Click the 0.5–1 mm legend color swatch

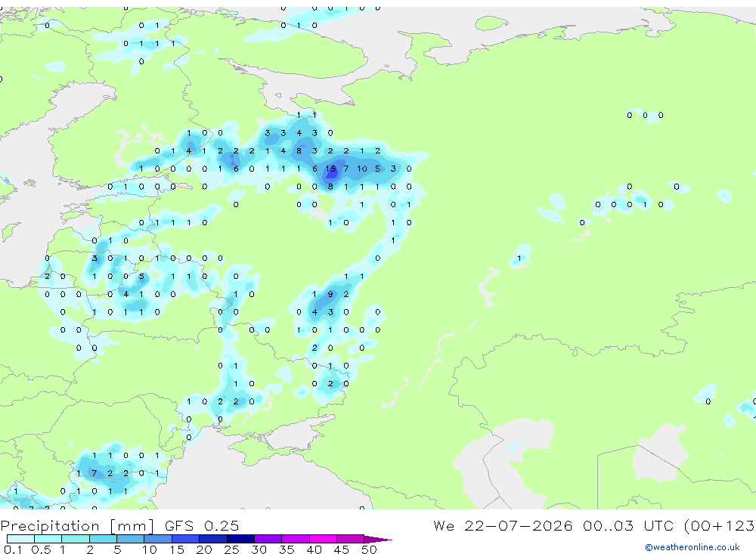(48, 539)
